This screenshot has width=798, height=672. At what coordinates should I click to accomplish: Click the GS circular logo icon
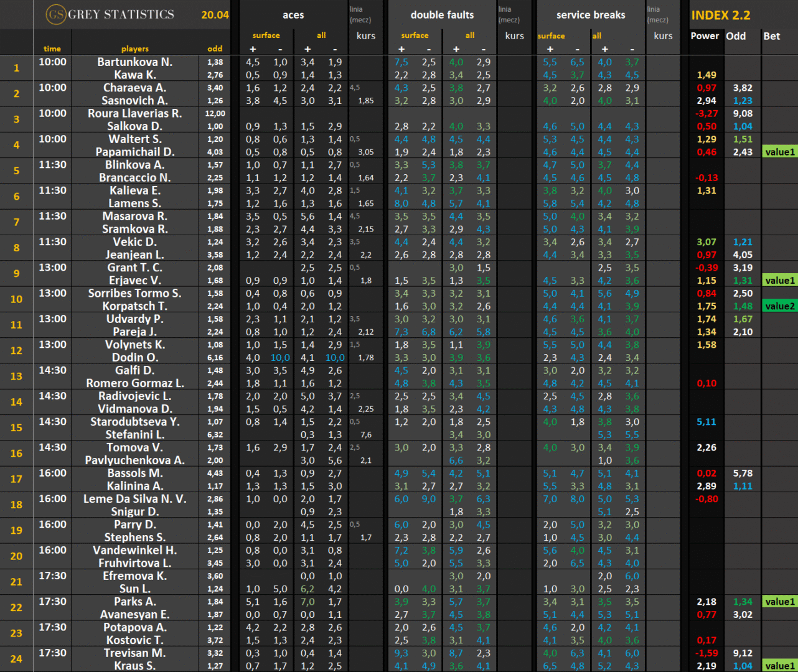(56, 15)
